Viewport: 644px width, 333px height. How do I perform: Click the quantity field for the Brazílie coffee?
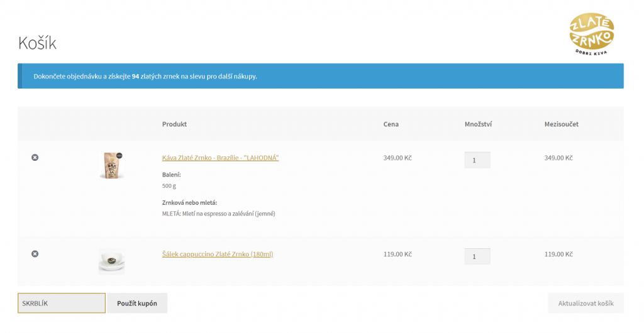point(477,160)
